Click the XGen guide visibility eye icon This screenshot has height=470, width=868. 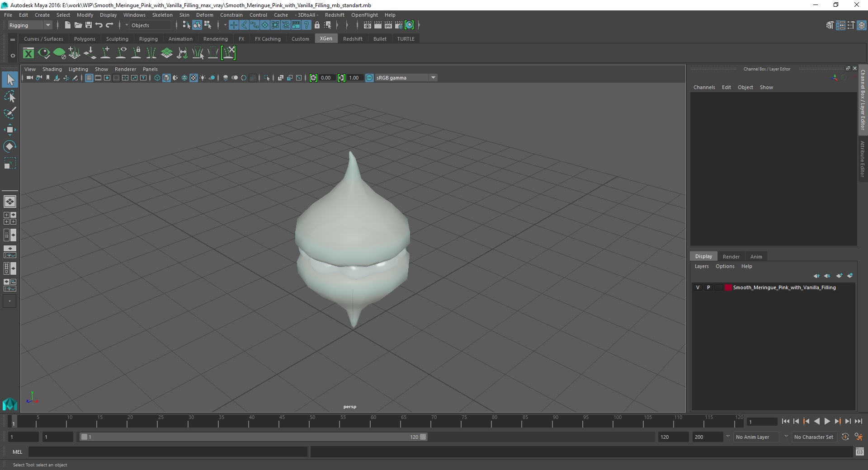(121, 53)
